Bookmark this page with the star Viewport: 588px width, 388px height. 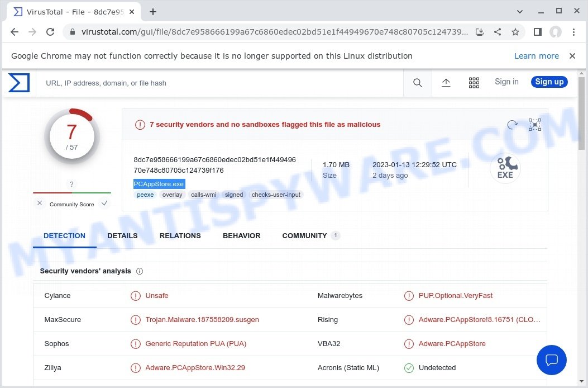click(515, 32)
